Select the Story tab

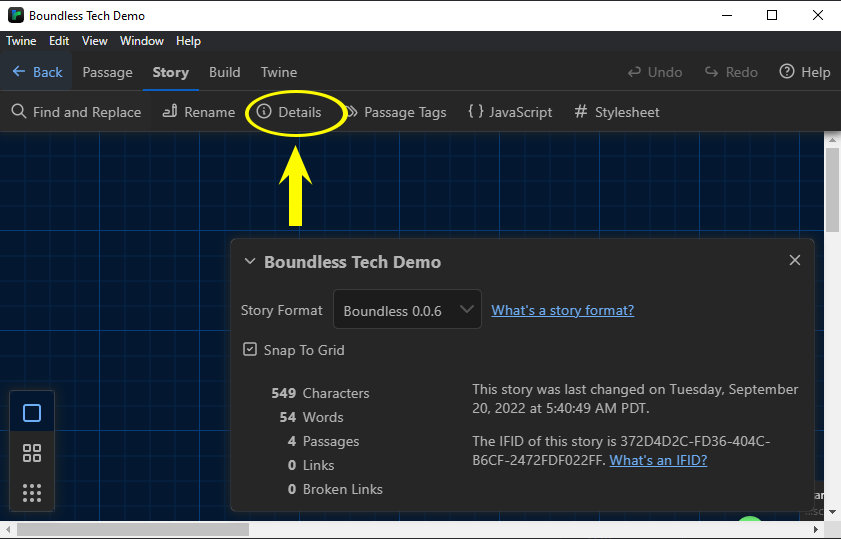click(171, 72)
